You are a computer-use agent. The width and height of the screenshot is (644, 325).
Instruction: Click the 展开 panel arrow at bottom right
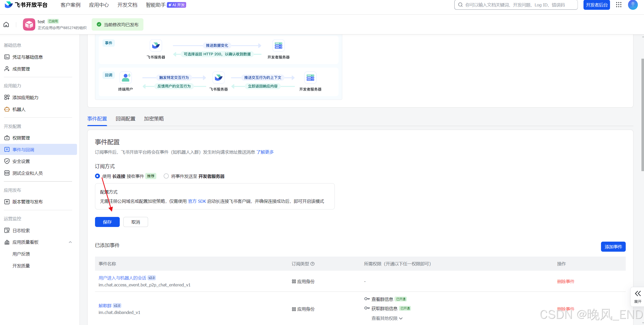click(x=638, y=293)
